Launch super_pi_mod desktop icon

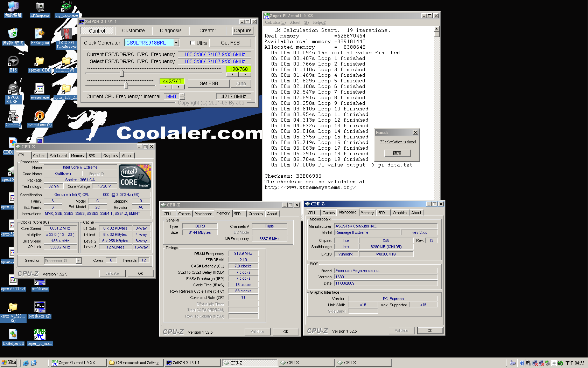click(x=40, y=337)
